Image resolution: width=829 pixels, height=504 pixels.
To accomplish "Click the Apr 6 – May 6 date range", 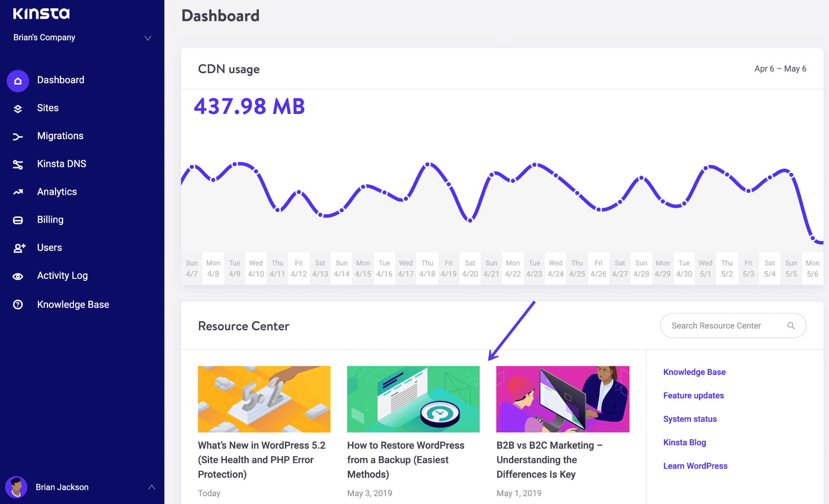I will (780, 69).
